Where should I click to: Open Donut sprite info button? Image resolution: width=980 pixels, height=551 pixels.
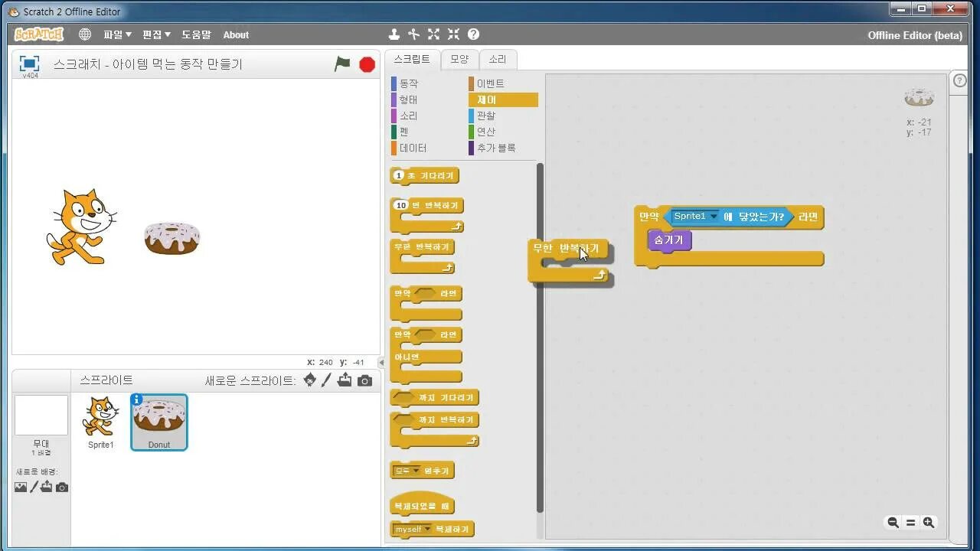(137, 399)
